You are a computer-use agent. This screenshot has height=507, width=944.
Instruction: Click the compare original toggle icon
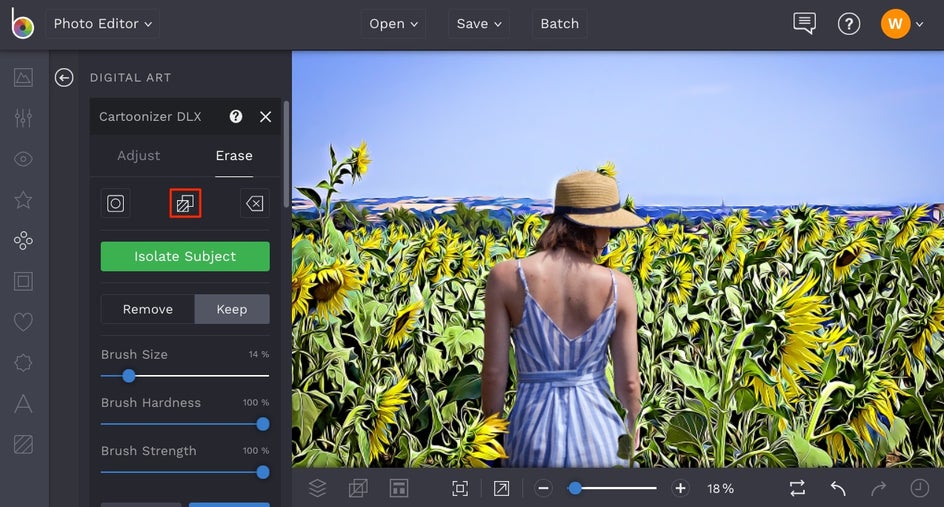click(x=797, y=488)
